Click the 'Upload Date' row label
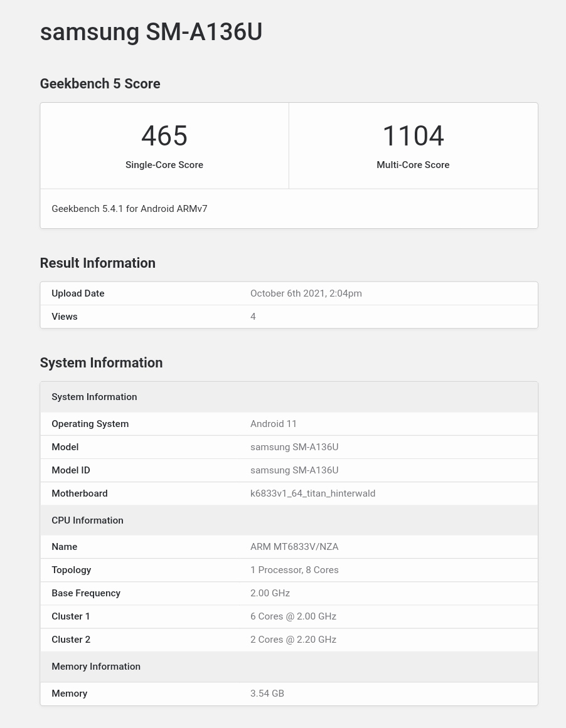This screenshot has width=566, height=728. pyautogui.click(x=78, y=293)
